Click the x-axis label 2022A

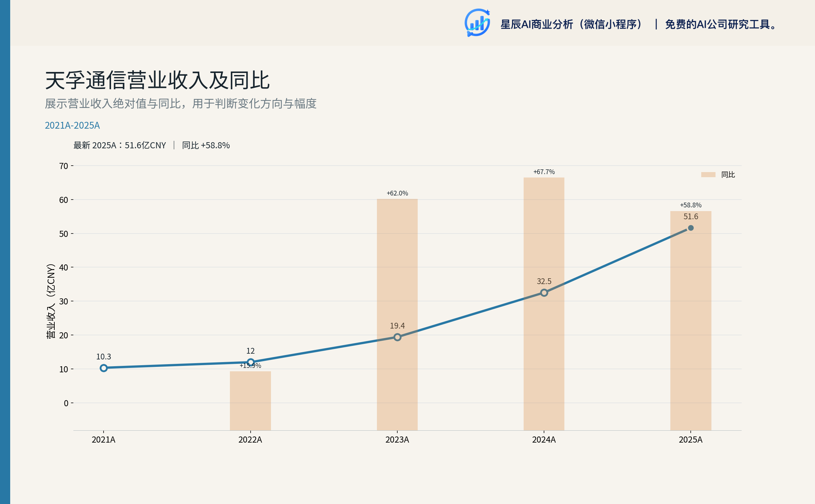coord(250,440)
